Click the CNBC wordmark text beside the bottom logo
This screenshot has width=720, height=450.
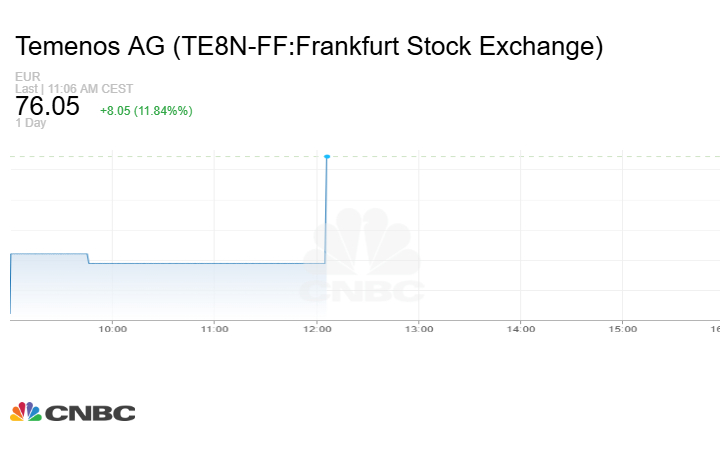[90, 413]
